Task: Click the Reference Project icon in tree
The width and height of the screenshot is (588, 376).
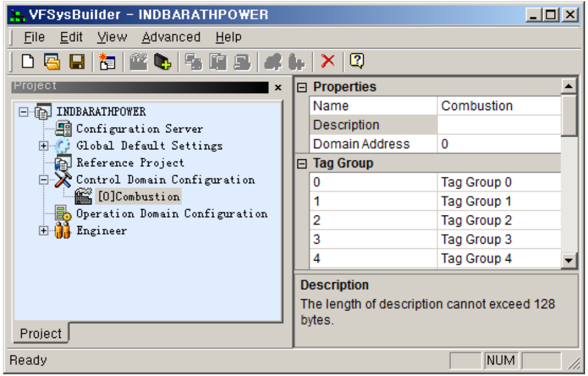Action: click(63, 163)
